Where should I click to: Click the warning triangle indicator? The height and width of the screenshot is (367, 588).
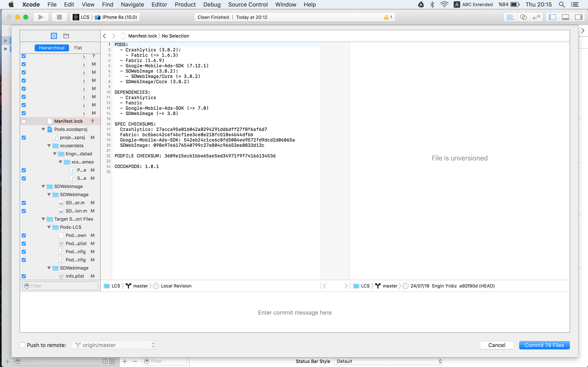pos(386,17)
